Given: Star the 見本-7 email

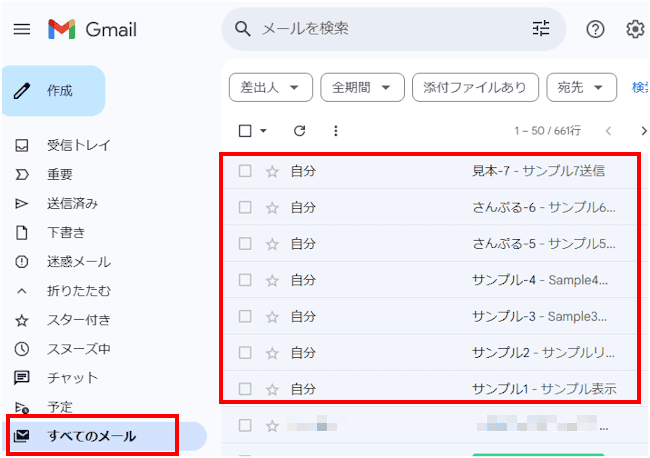Looking at the screenshot, I should coord(272,171).
